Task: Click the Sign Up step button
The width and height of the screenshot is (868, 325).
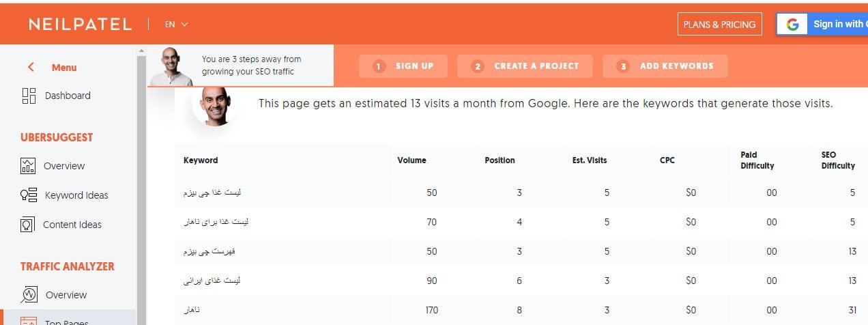Action: pos(403,66)
